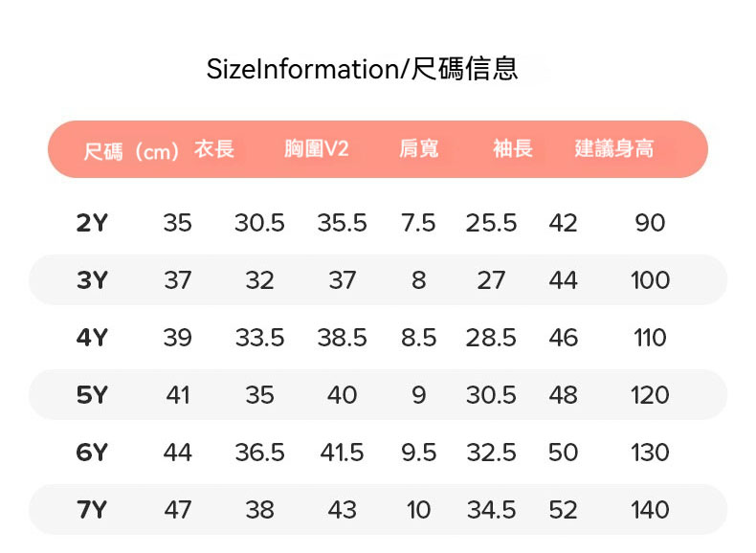Click the 尺碼（cm）header label

[132, 150]
